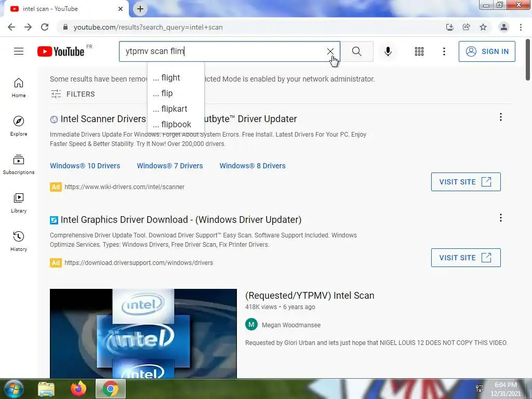Open Megan Woodmansee channel name

pos(291,325)
